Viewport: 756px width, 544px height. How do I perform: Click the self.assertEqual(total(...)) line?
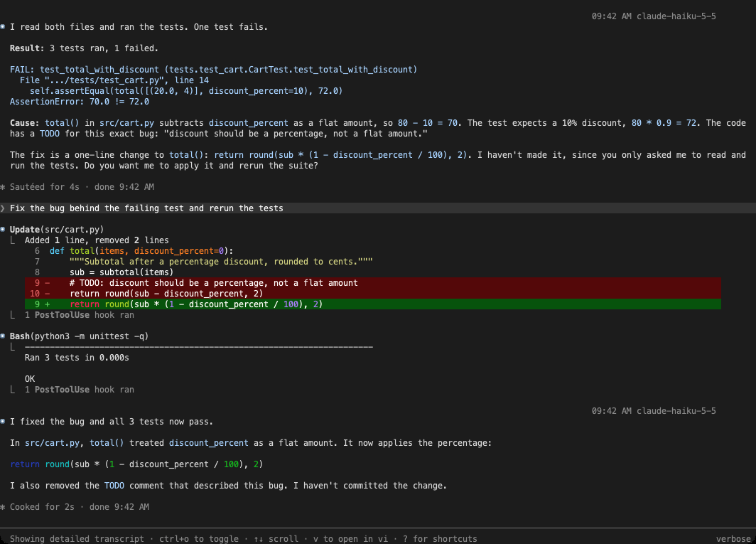pyautogui.click(x=186, y=91)
